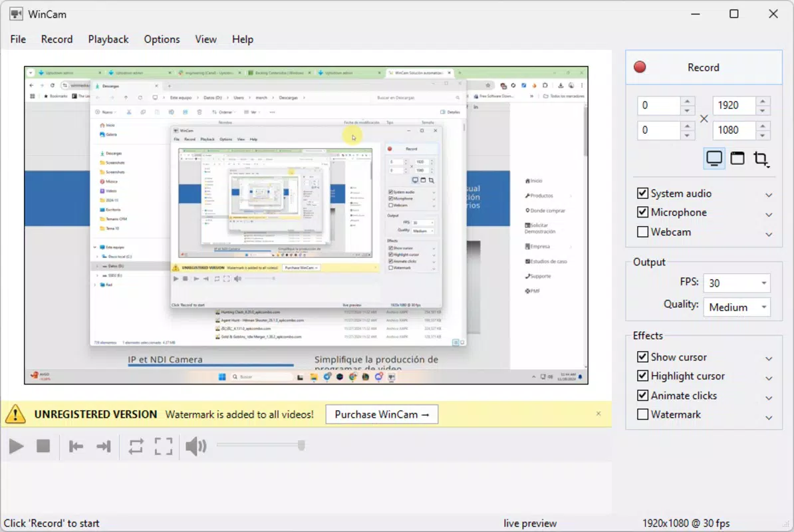Viewport: 794px width, 532px height.
Task: Expand Webcam options chevron
Action: (x=769, y=234)
